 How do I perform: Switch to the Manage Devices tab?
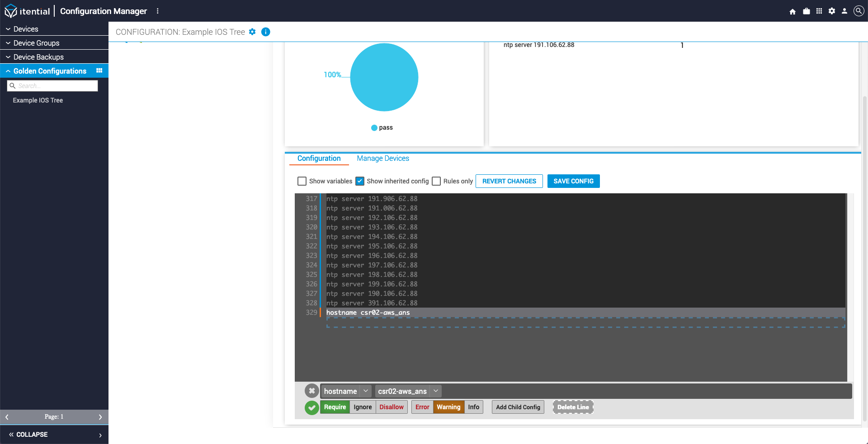pyautogui.click(x=383, y=159)
